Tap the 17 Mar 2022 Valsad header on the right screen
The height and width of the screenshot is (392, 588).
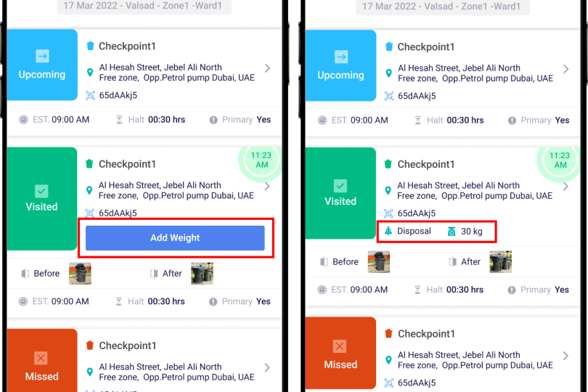[441, 7]
